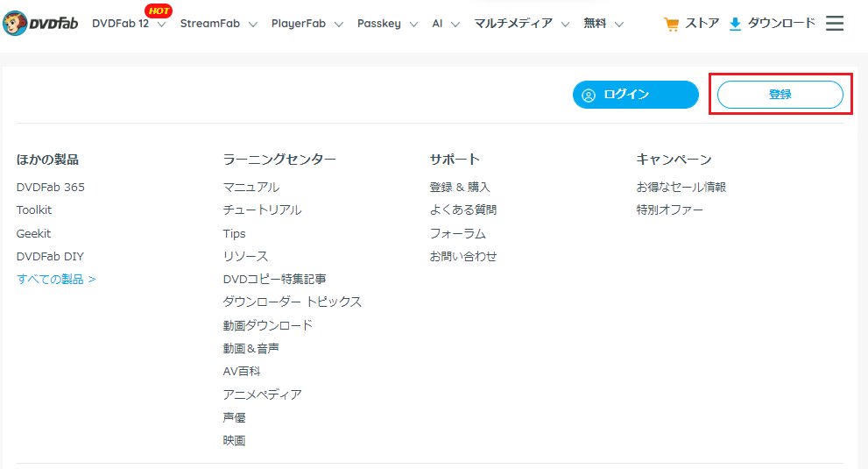868x469 pixels.
Task: Click the red HOT badge
Action: click(159, 11)
